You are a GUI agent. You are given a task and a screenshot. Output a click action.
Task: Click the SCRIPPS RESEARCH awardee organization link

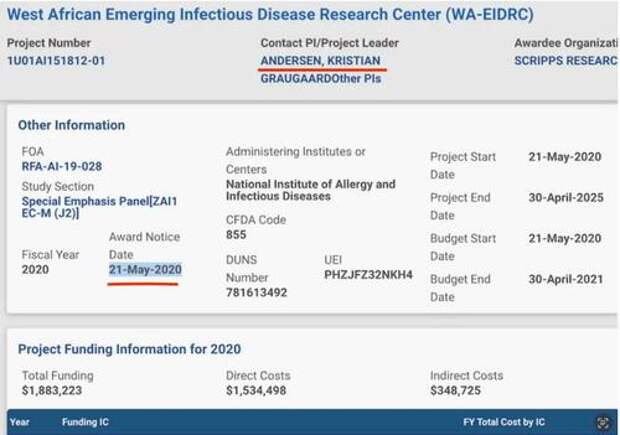565,60
